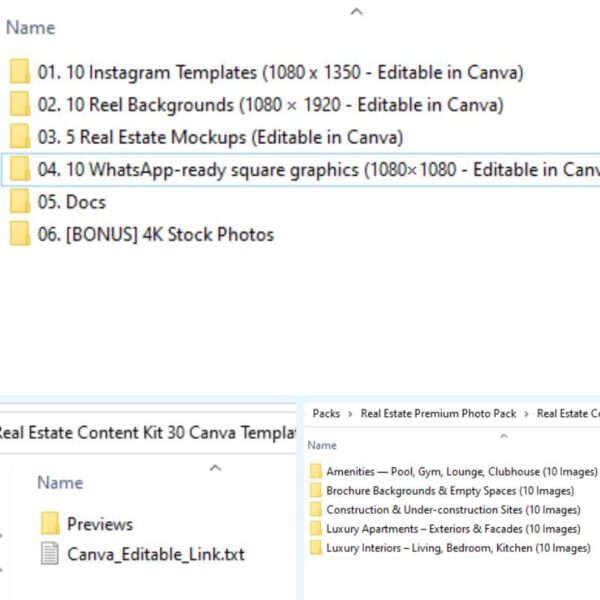Click the sort arrow above the Previews folder list

(214, 467)
